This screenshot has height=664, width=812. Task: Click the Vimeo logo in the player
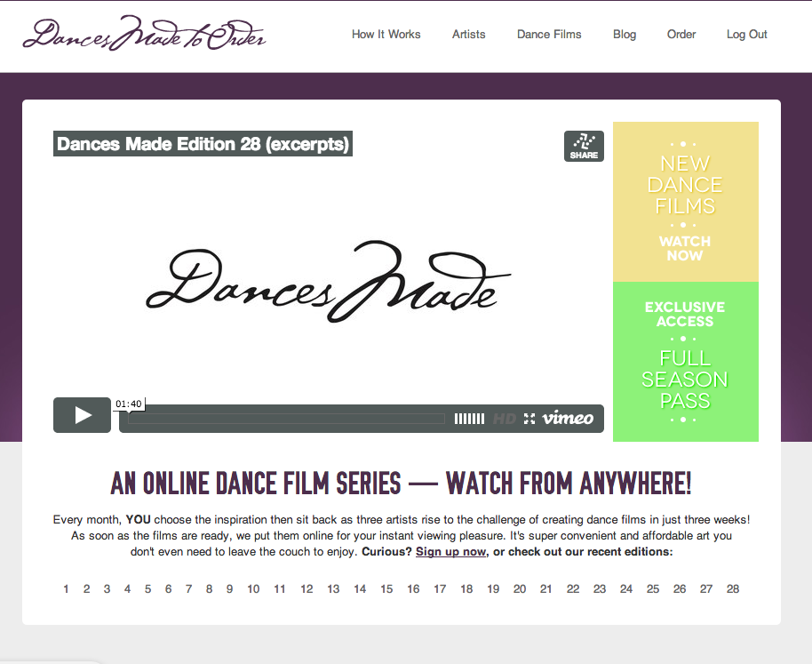568,418
